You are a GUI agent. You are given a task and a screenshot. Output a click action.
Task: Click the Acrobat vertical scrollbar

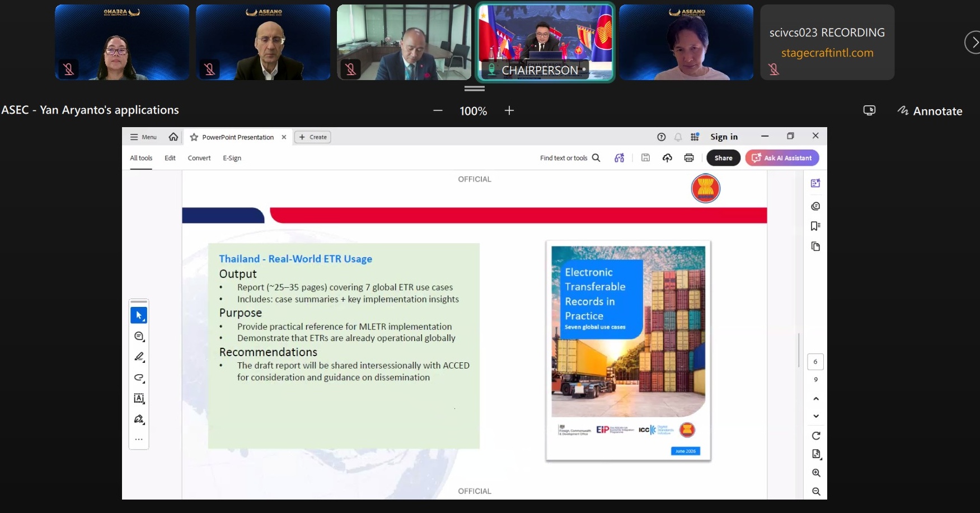799,350
